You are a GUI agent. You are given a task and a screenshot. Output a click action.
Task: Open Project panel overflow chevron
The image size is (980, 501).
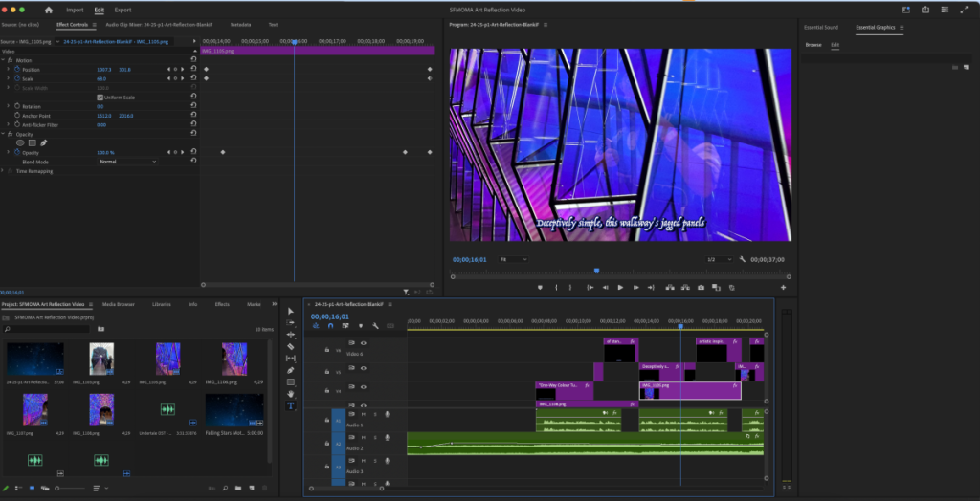click(x=275, y=304)
